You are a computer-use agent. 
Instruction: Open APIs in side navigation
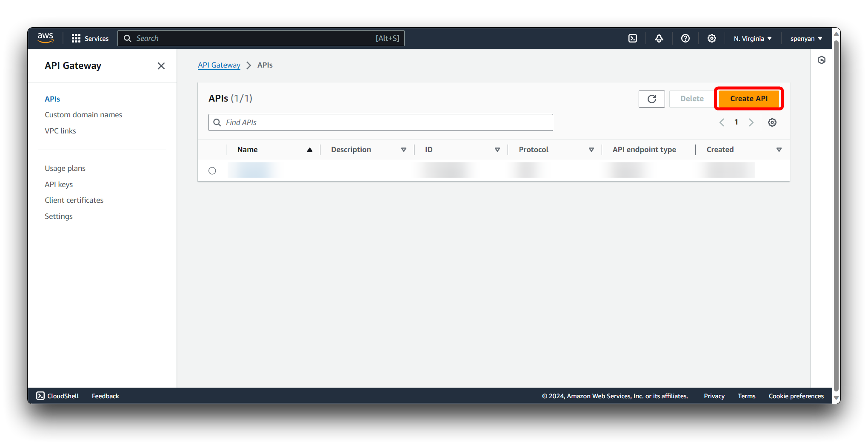[52, 99]
